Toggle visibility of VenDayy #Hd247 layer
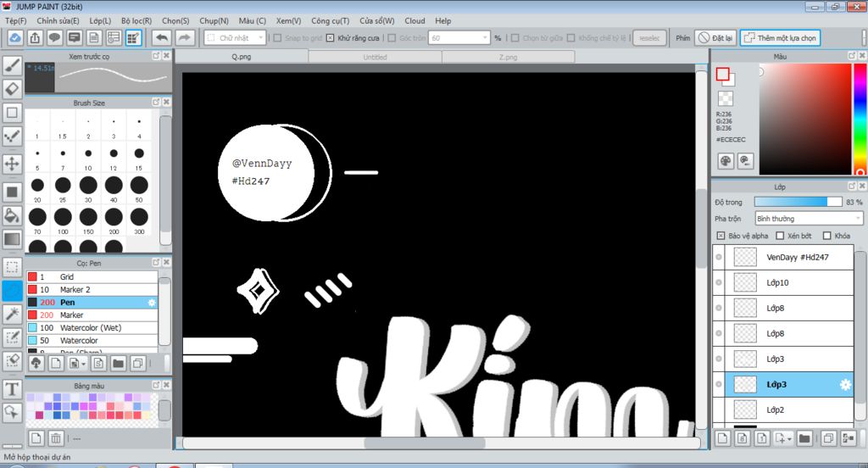Image resolution: width=868 pixels, height=468 pixels. pyautogui.click(x=719, y=257)
